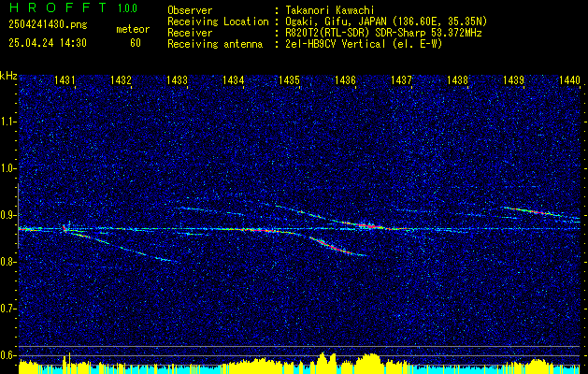Click the filename 2504241430.png
The image size is (588, 374).
click(48, 24)
